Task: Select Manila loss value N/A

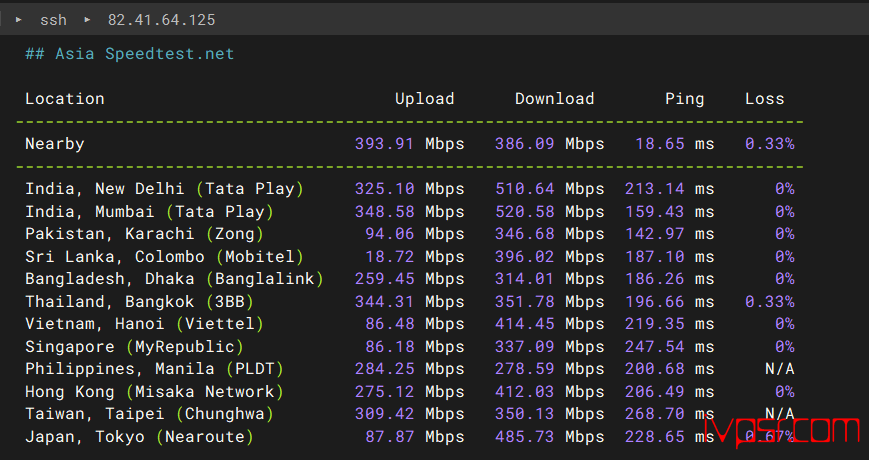Action: [779, 369]
